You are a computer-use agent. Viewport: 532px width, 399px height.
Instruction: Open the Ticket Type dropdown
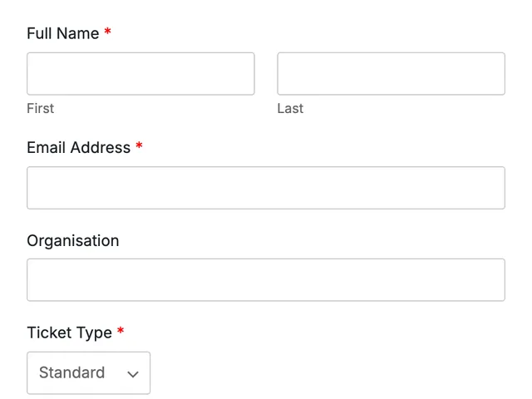tap(89, 373)
